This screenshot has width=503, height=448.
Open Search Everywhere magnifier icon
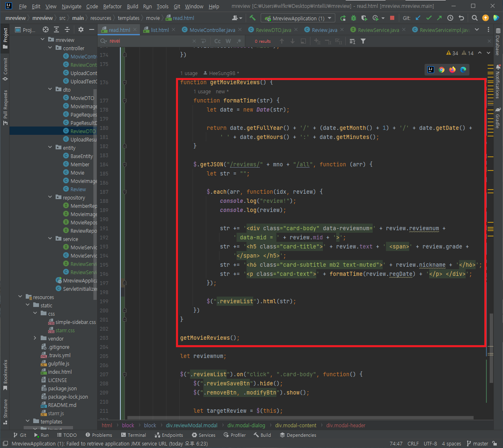click(475, 18)
